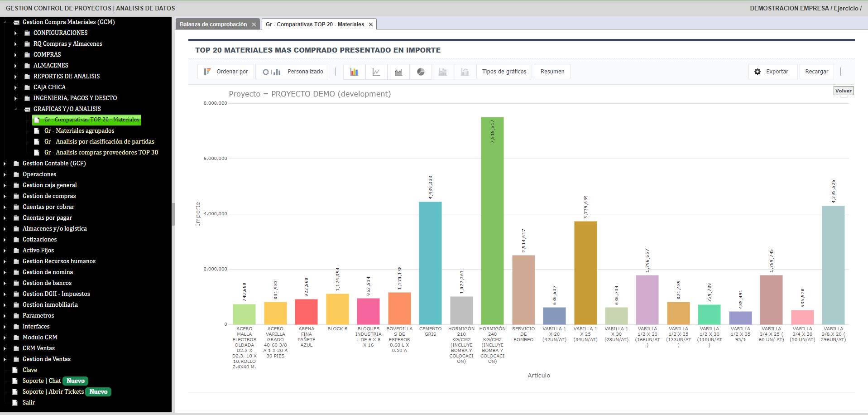Screen dimensions: 868x415
Task: Select the area chart icon
Action: point(398,72)
